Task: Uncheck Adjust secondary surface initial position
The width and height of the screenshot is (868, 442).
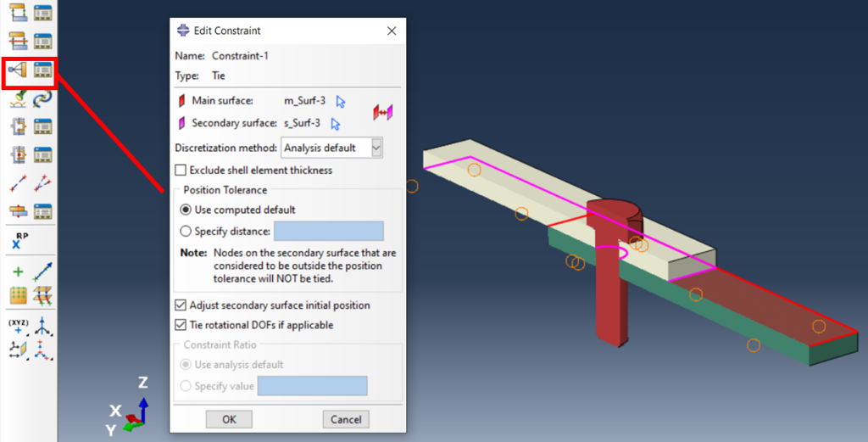Action: click(180, 305)
